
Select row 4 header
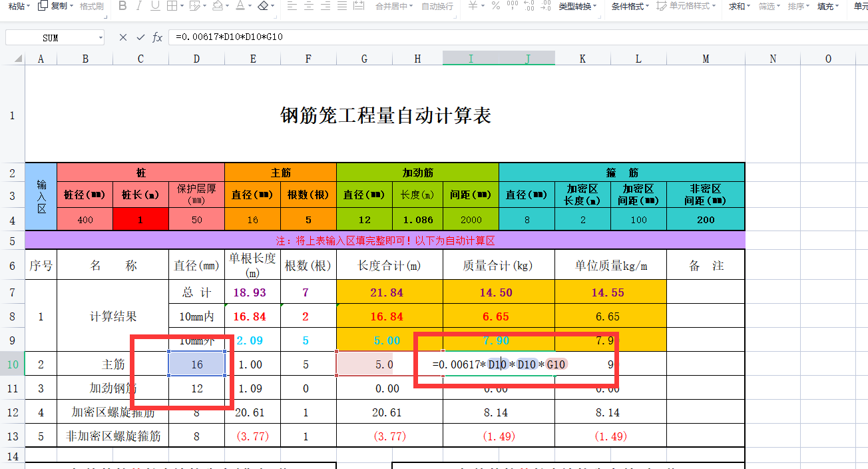click(12, 219)
